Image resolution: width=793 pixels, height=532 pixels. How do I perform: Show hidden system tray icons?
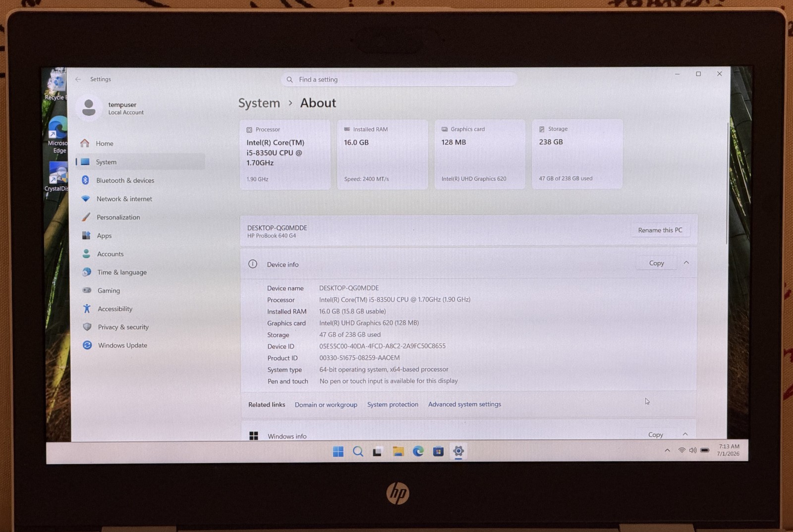click(667, 450)
